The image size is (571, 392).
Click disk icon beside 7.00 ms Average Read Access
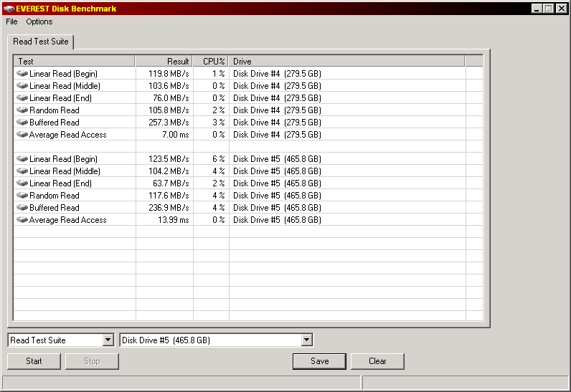click(x=22, y=135)
